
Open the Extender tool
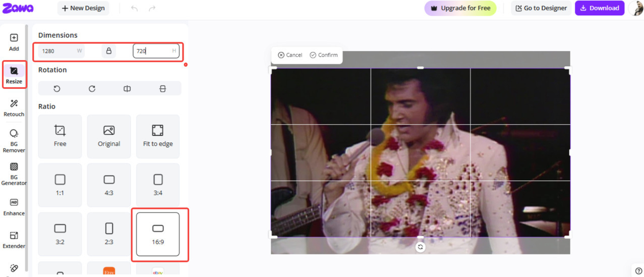pos(14,240)
